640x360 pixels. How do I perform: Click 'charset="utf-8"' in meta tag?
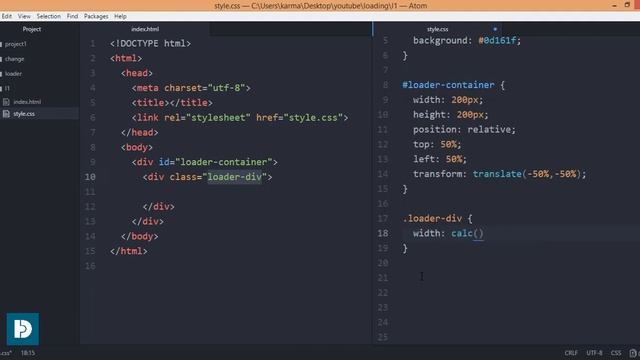point(205,88)
